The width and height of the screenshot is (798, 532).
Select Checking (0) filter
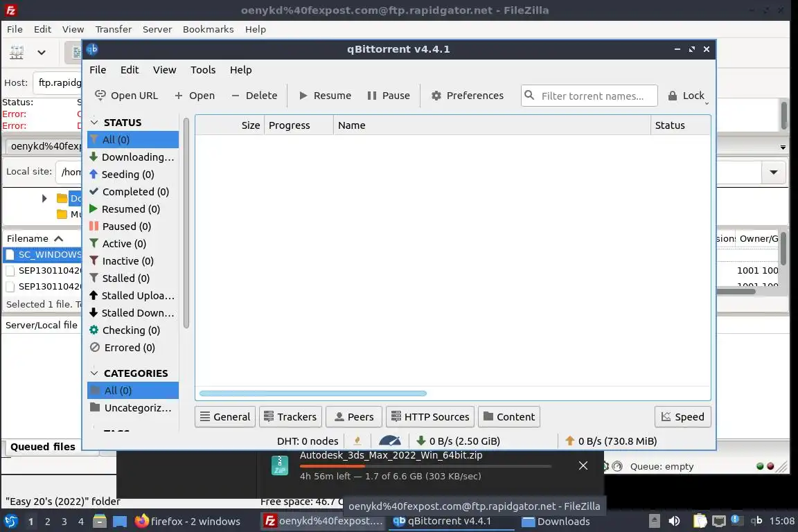point(133,330)
